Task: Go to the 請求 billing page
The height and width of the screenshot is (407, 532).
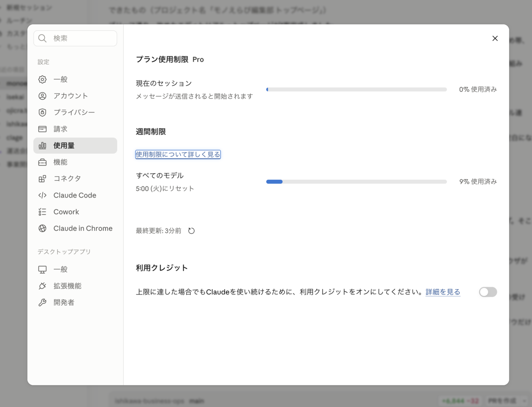Action: coord(75,129)
